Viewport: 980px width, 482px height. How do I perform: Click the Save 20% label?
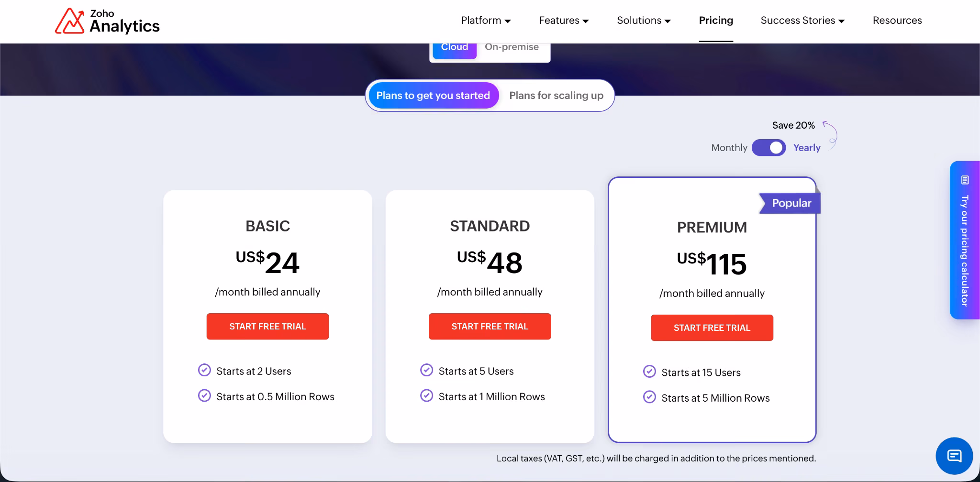click(793, 125)
